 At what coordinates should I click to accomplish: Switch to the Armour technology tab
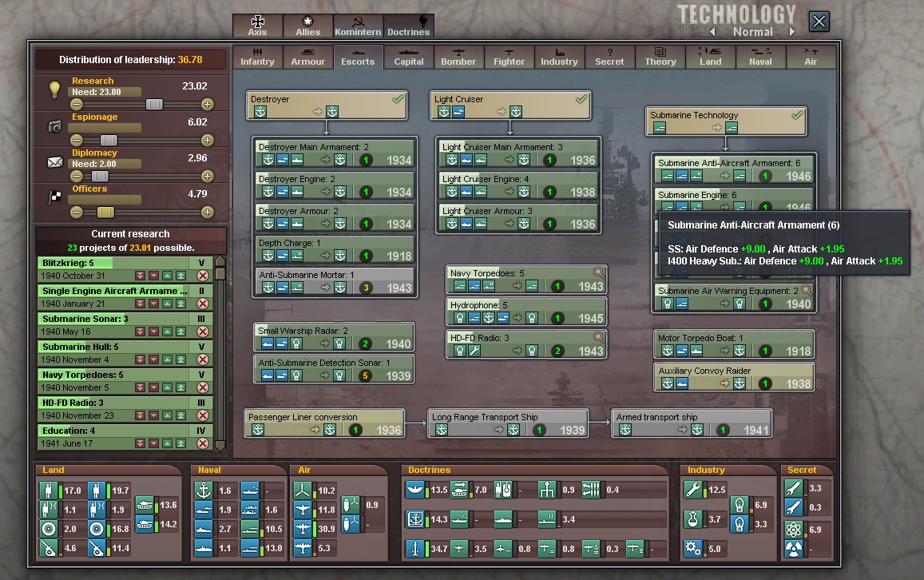tap(307, 57)
